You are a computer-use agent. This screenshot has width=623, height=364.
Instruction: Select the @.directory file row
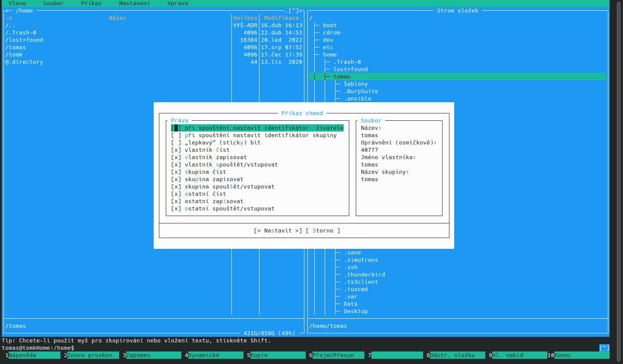click(x=154, y=62)
